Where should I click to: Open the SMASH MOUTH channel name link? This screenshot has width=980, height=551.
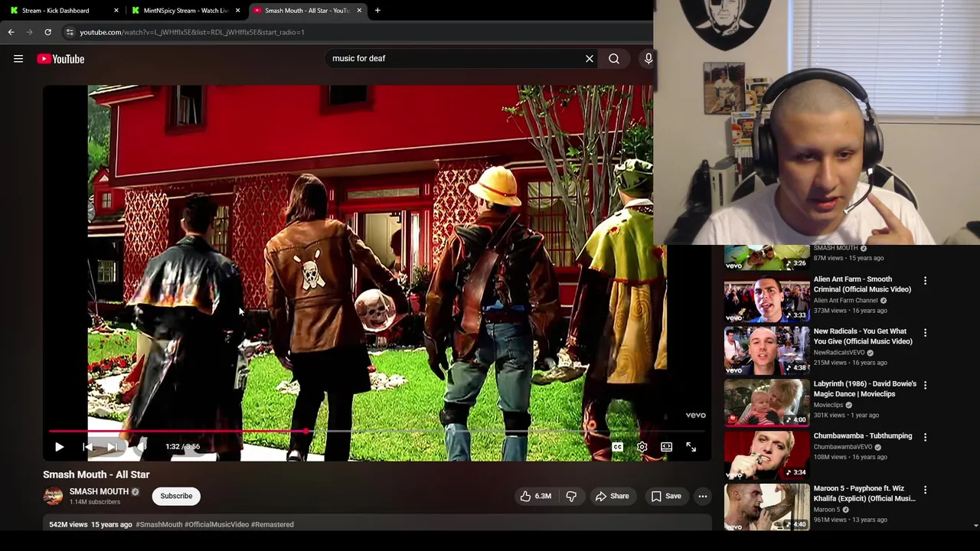click(99, 491)
